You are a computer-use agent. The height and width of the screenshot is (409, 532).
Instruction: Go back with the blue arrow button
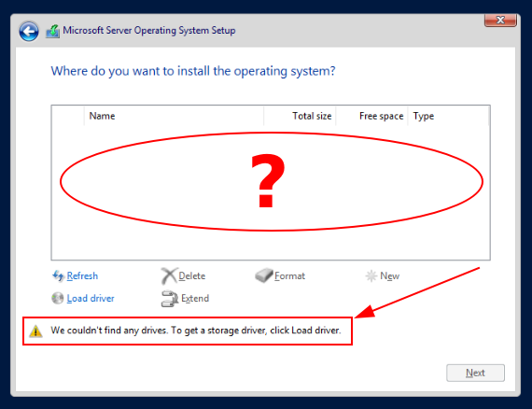29,32
